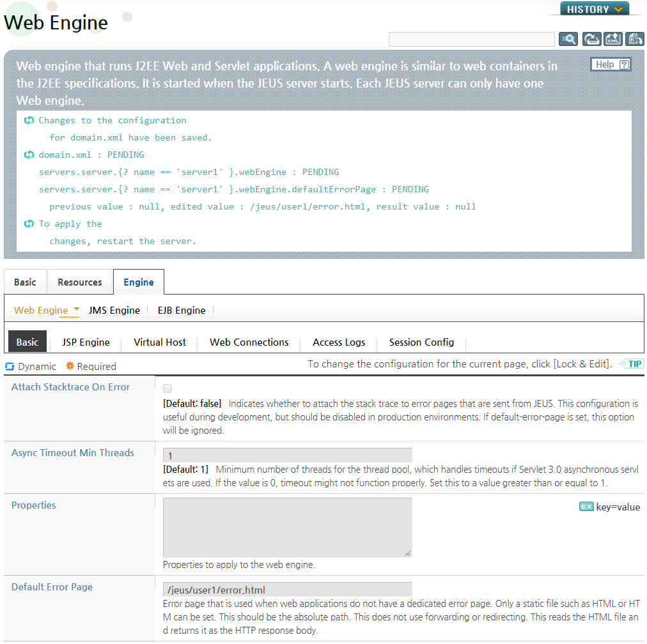Open the Help button
647x644 pixels.
click(611, 65)
